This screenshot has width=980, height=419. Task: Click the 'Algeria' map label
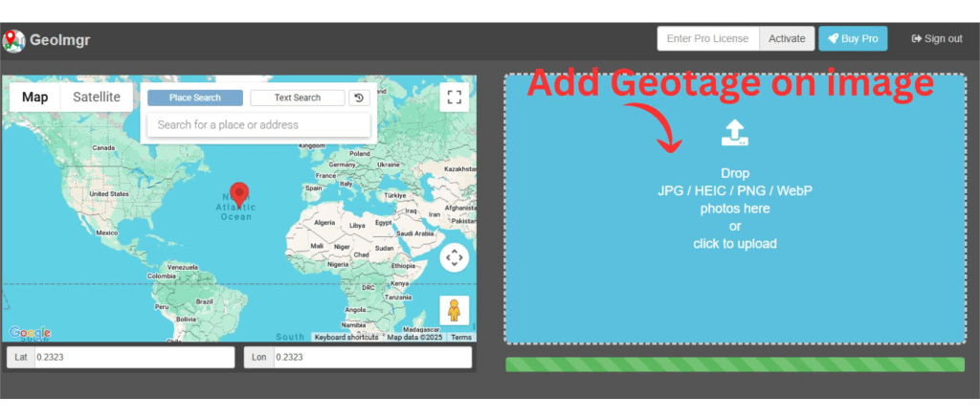324,223
